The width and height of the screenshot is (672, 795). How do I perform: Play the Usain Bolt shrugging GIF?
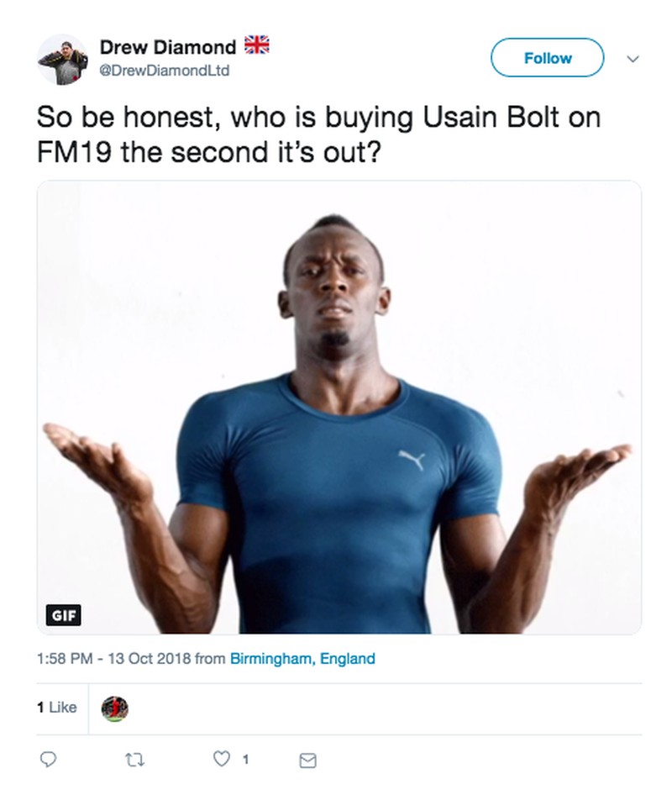[x=339, y=408]
